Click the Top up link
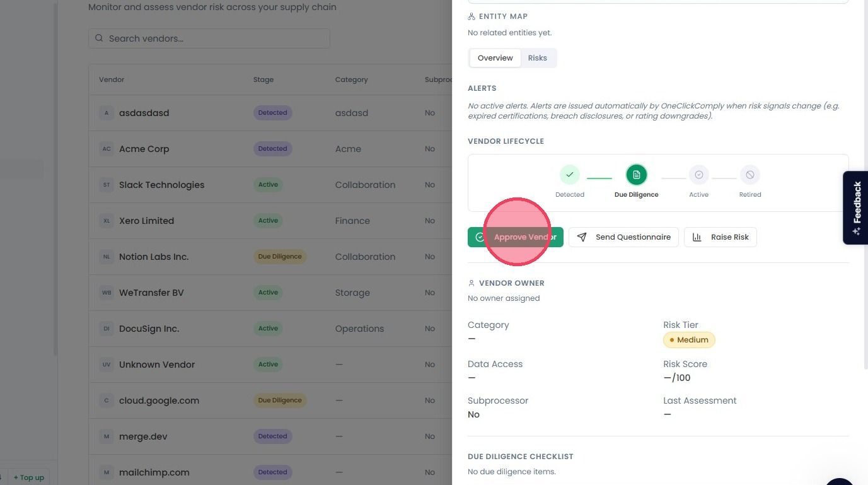The image size is (868, 485). coord(29,477)
